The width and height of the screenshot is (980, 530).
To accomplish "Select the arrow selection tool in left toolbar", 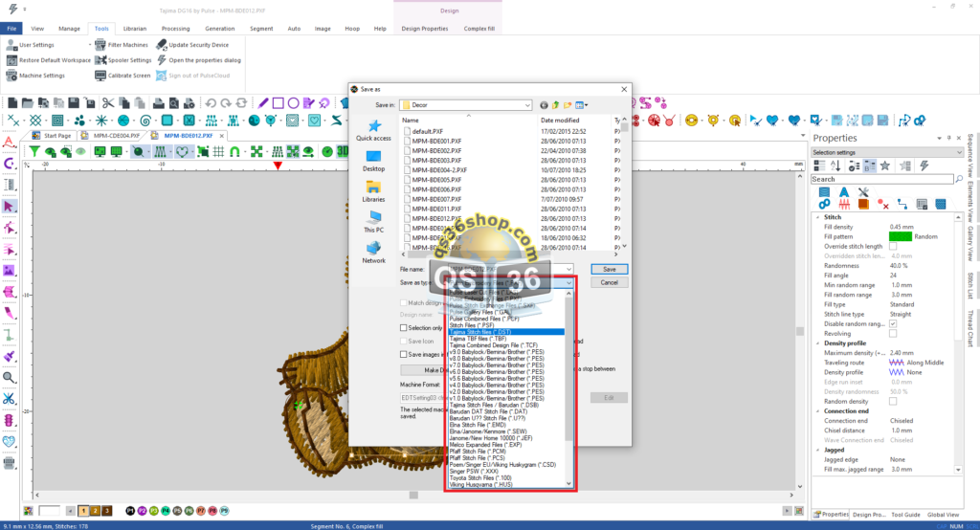I will pos(9,207).
